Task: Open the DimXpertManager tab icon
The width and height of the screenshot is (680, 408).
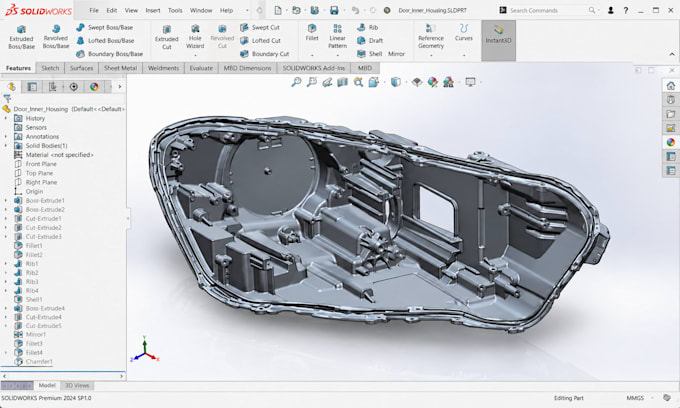Action: click(x=74, y=87)
